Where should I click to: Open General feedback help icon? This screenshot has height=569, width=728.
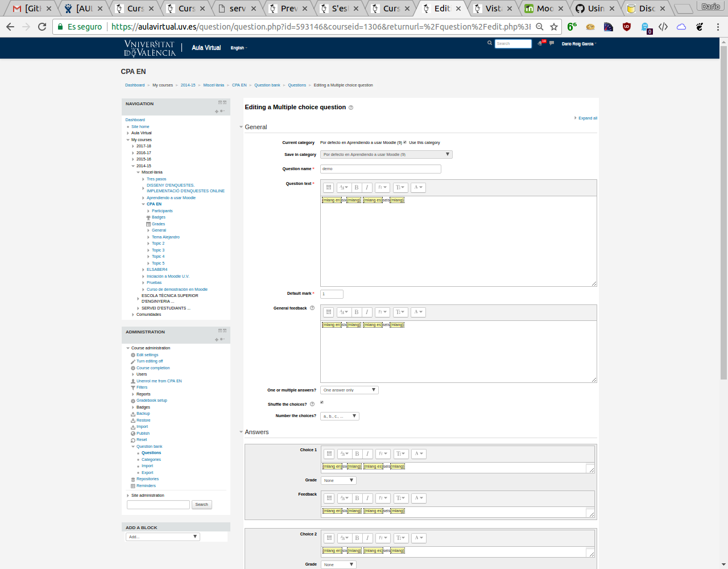[312, 308]
